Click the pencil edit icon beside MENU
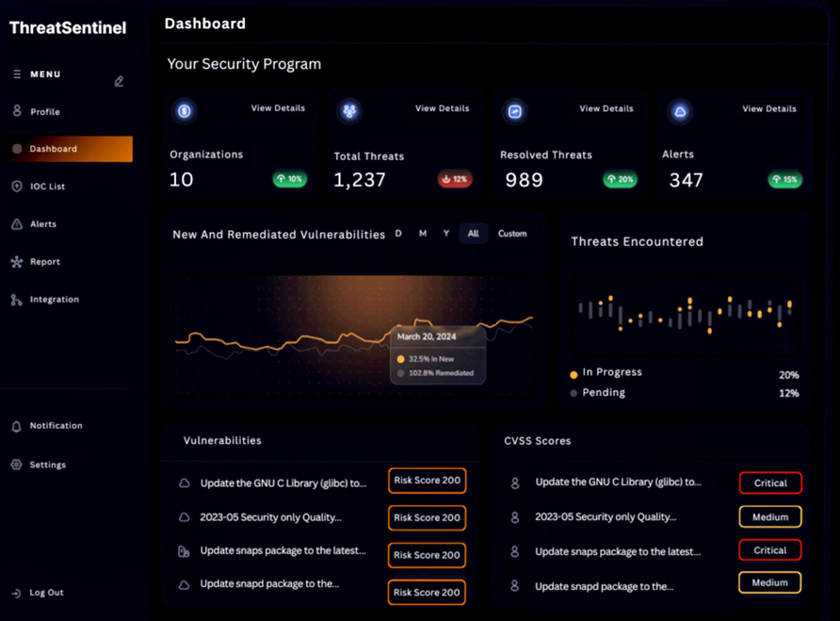Image resolution: width=840 pixels, height=621 pixels. point(119,82)
